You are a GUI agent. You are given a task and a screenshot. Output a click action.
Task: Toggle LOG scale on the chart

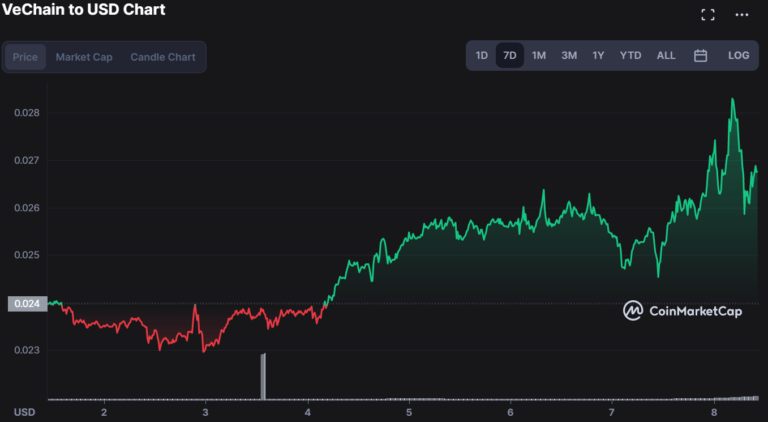pos(738,56)
